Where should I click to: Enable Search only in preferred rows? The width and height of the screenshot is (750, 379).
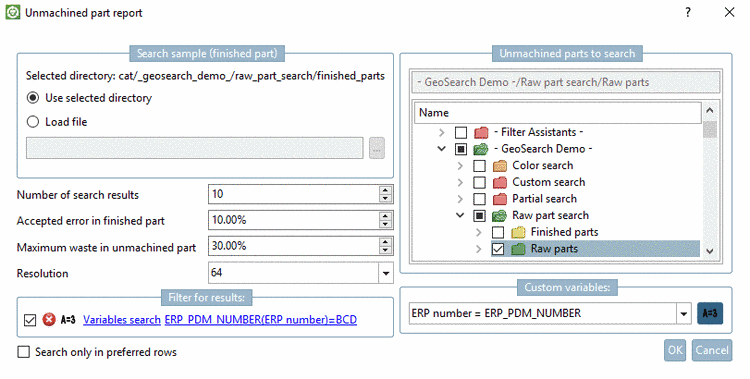tap(23, 352)
